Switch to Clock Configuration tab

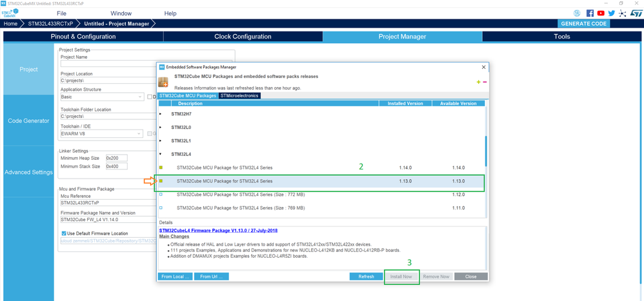tap(243, 37)
